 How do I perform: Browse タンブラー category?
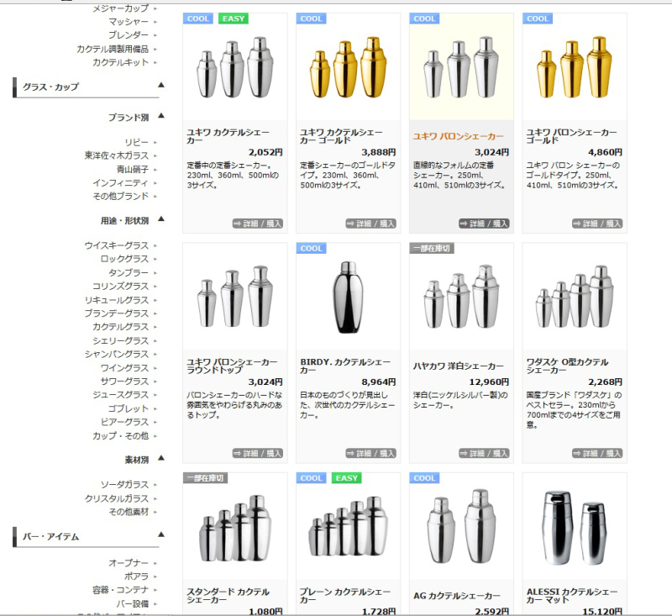129,272
